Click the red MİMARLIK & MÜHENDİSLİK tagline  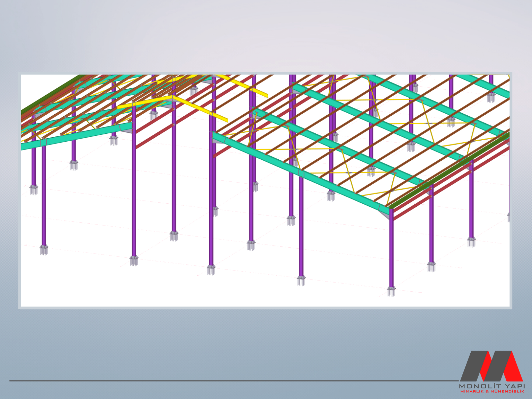tap(492, 391)
